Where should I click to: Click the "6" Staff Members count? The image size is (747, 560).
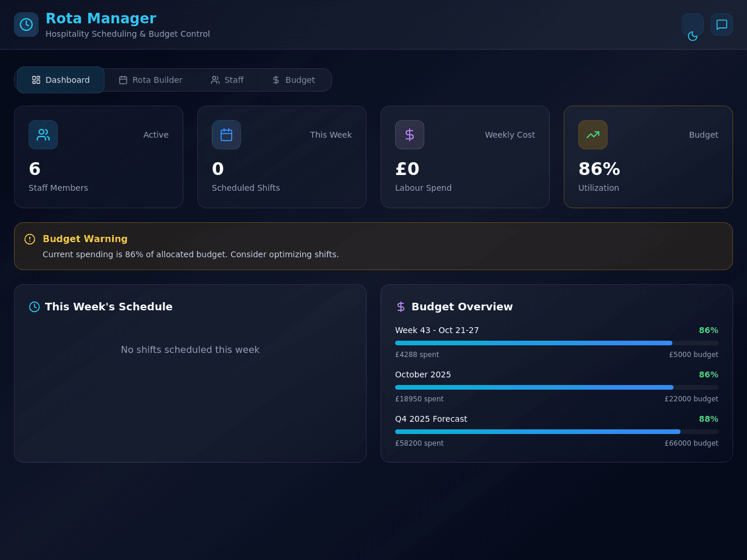coord(34,169)
